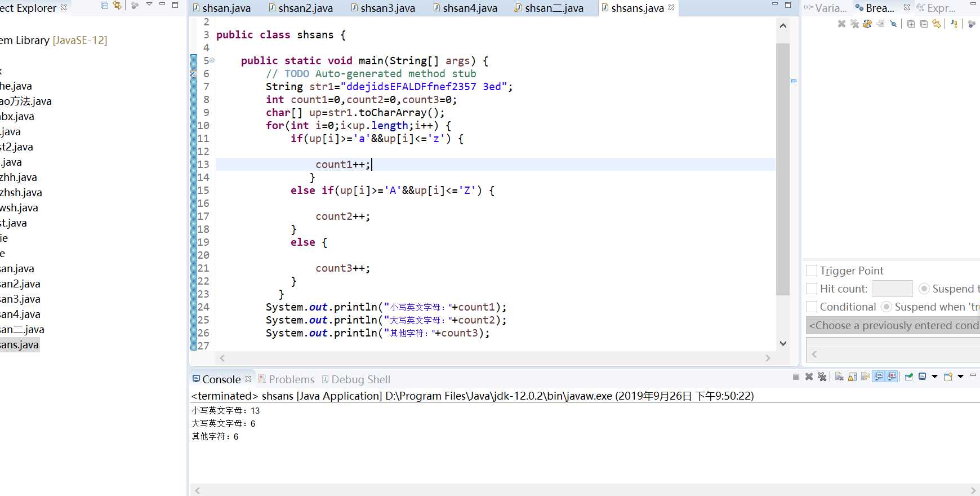Open Project Explorer view menu triangle

(149, 5)
